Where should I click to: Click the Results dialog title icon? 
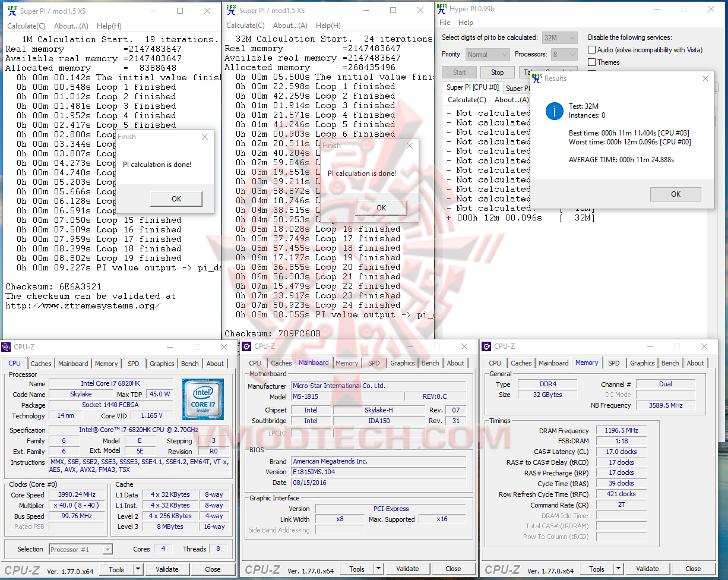[x=537, y=78]
